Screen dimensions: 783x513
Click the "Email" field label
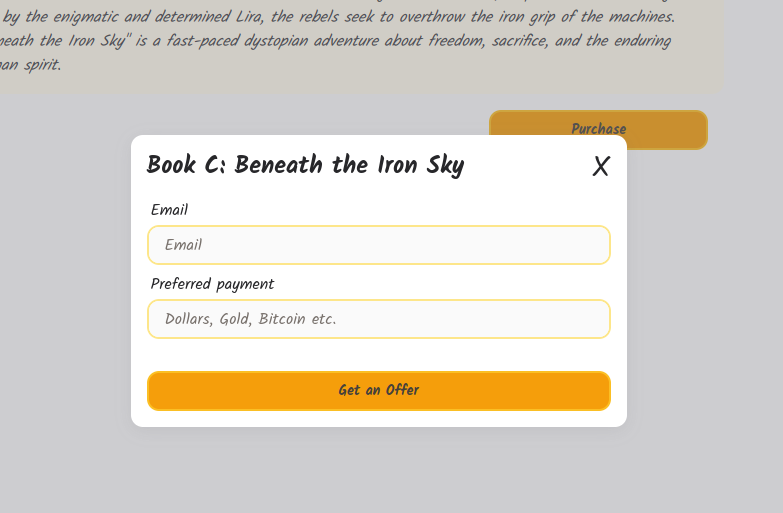[169, 210]
